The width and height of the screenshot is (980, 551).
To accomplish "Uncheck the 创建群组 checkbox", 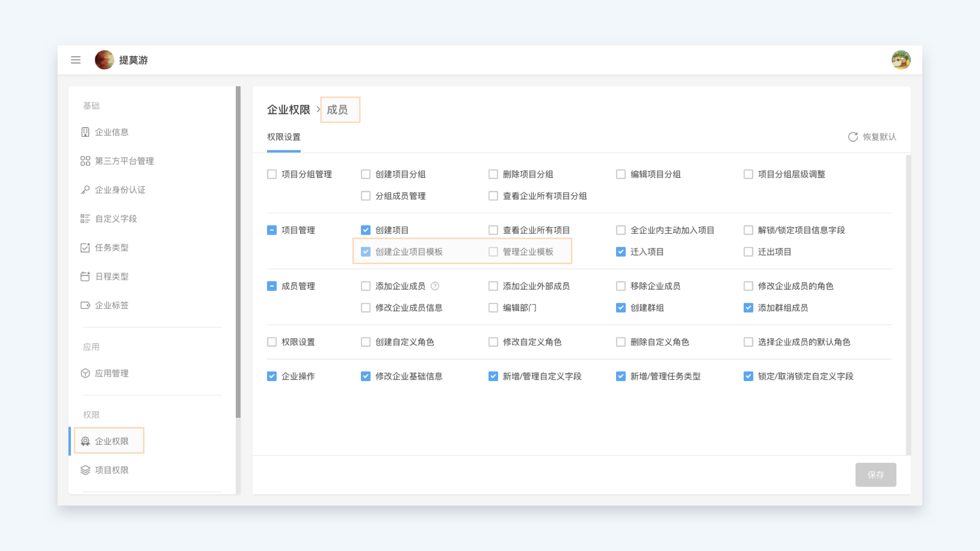I will 621,308.
